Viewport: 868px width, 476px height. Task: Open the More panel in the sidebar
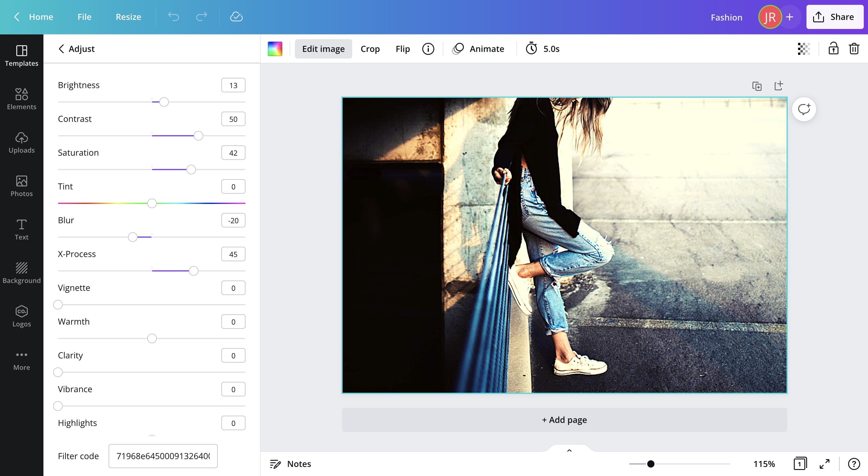[22, 359]
